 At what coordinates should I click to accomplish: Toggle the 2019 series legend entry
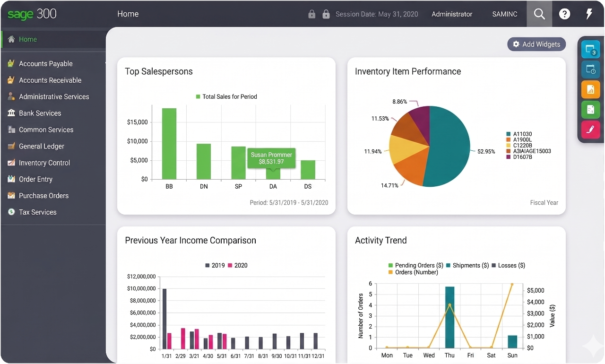point(215,265)
